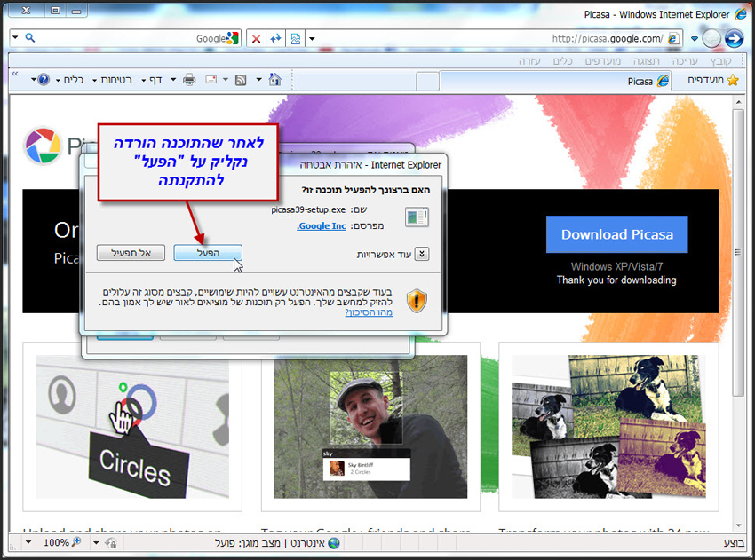
Task: Click the read mail envelope icon
Action: 211,80
